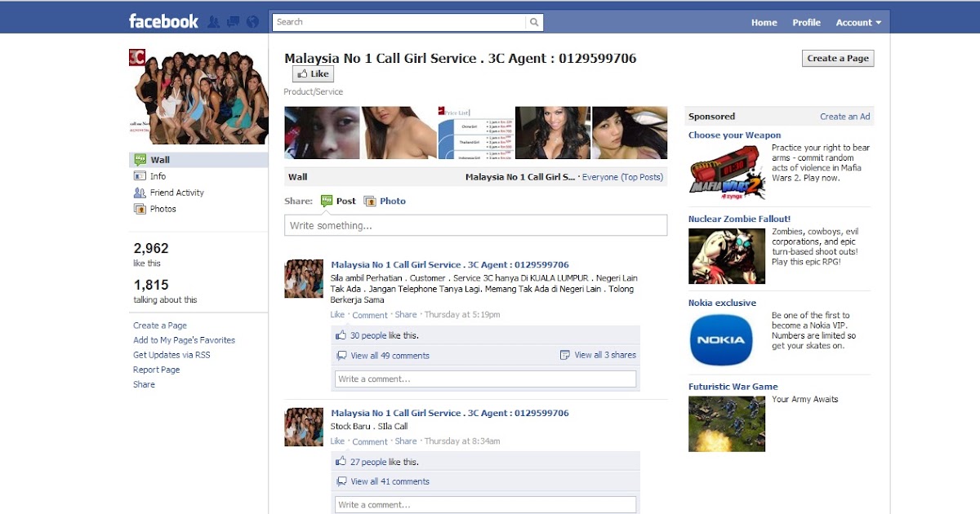
Task: Click the comment bubble icon beside 49 comments
Action: tap(341, 356)
